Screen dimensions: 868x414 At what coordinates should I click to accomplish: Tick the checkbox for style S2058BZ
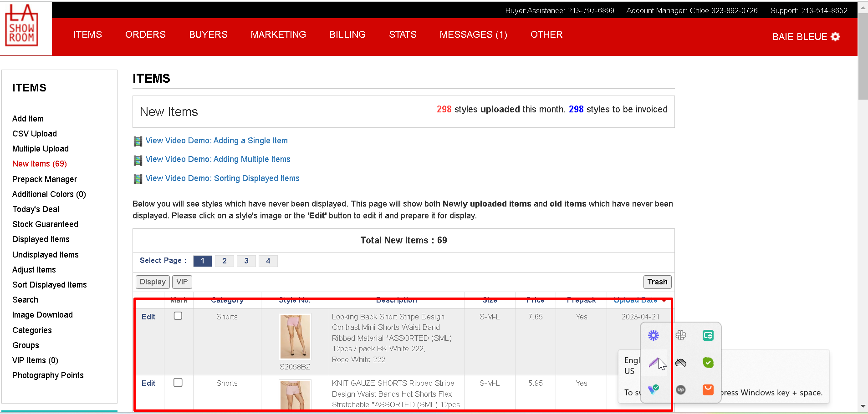click(178, 316)
